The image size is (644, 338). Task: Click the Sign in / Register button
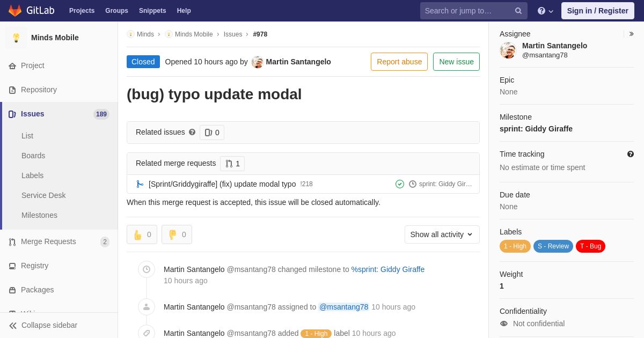[x=598, y=11]
